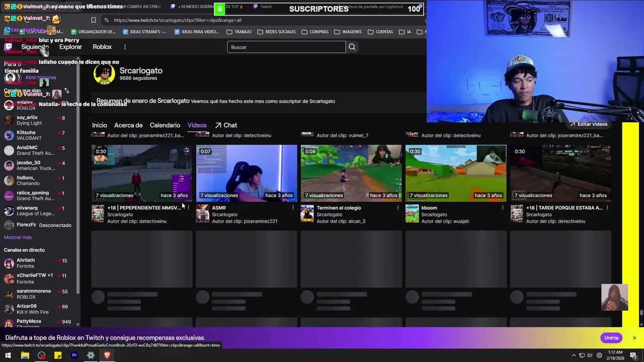
Task: Play the kboom clip thumbnail
Action: (x=456, y=173)
